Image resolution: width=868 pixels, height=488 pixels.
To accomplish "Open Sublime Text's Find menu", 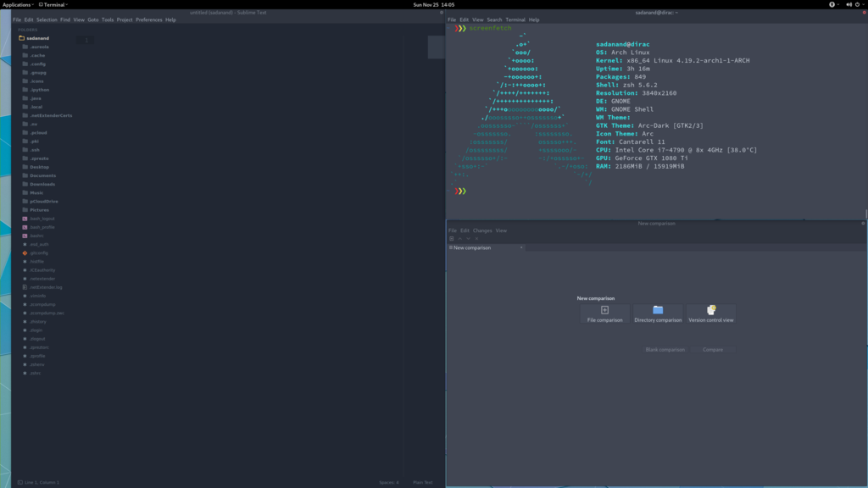I will tap(64, 20).
